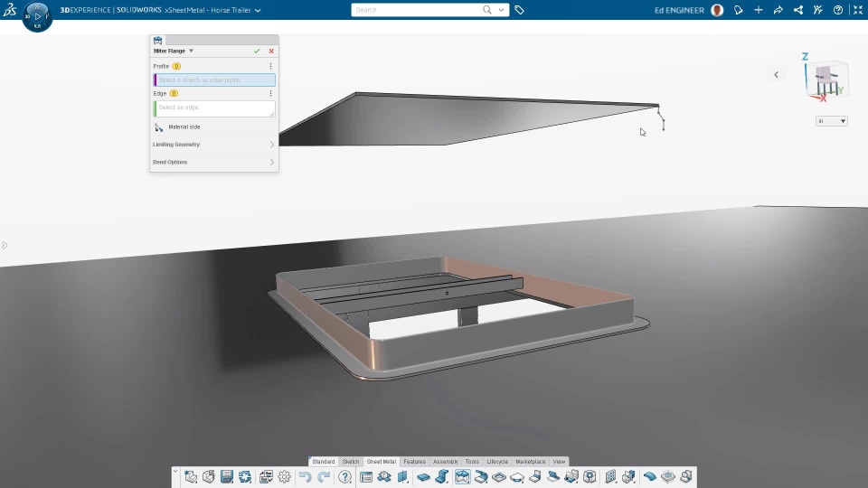Viewport: 868px width, 488px height.
Task: Click the Miter Flange dialog header icon
Action: coord(157,41)
